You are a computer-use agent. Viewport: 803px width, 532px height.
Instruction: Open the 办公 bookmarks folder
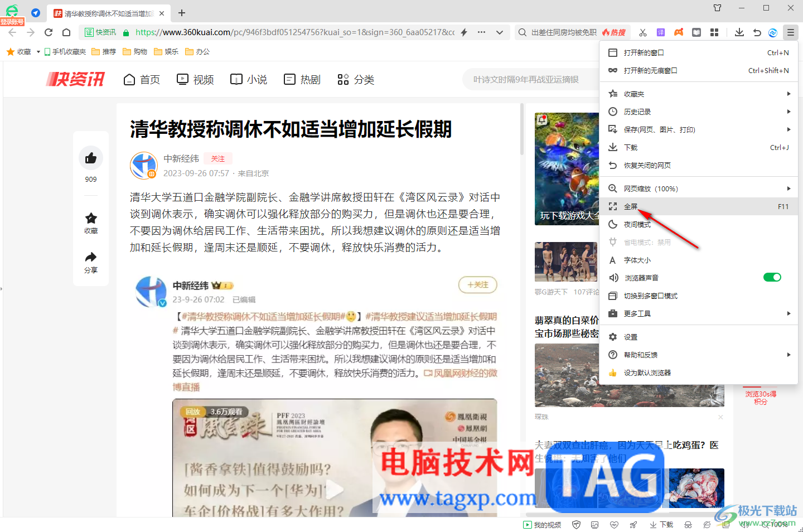pyautogui.click(x=197, y=52)
